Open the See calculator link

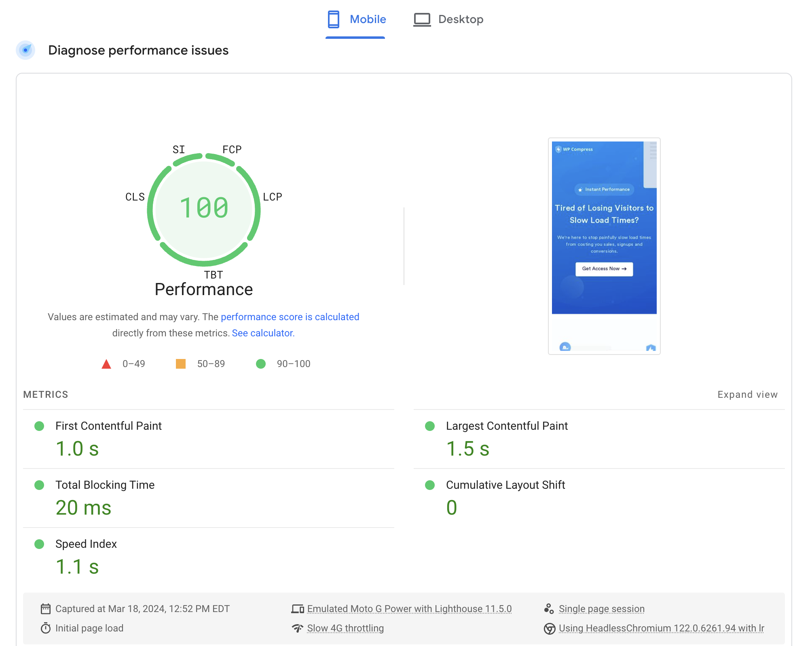click(263, 333)
